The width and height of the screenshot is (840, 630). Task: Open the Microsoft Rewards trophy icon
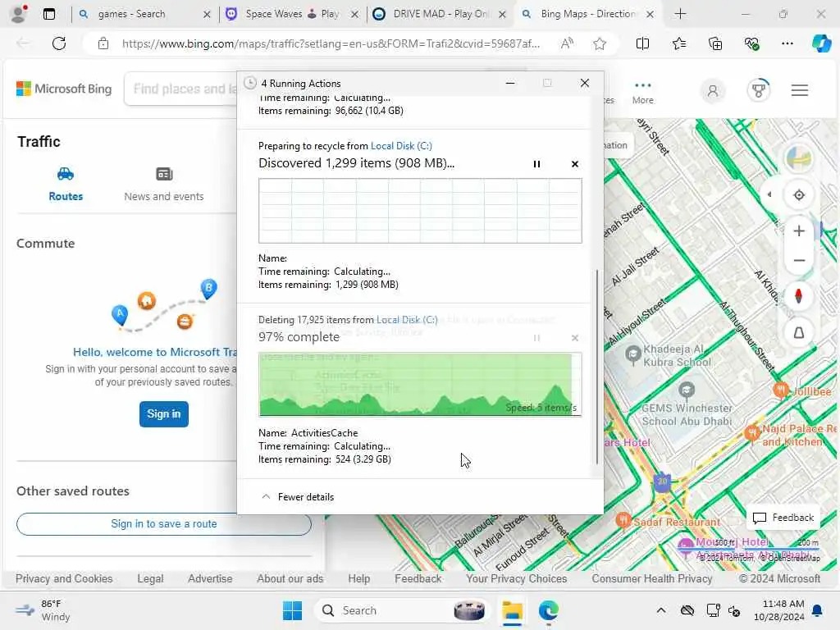click(x=758, y=90)
